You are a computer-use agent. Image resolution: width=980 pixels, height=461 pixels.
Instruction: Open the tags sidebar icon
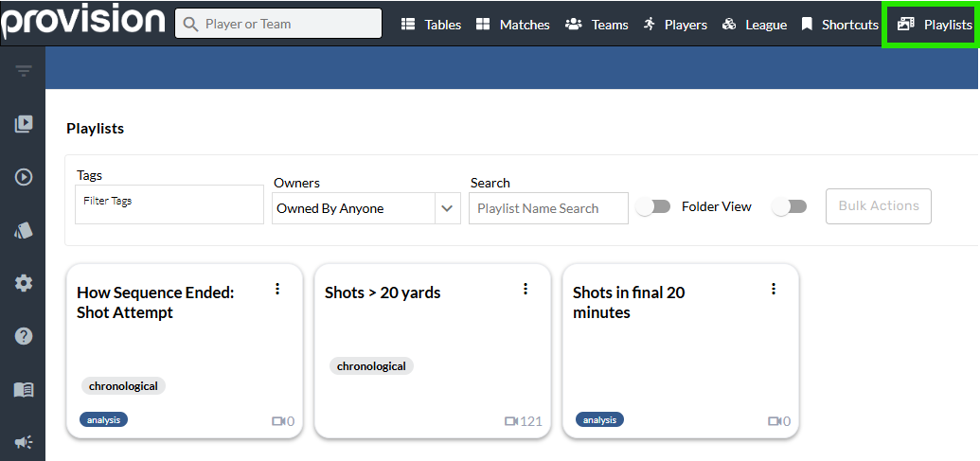click(x=24, y=231)
